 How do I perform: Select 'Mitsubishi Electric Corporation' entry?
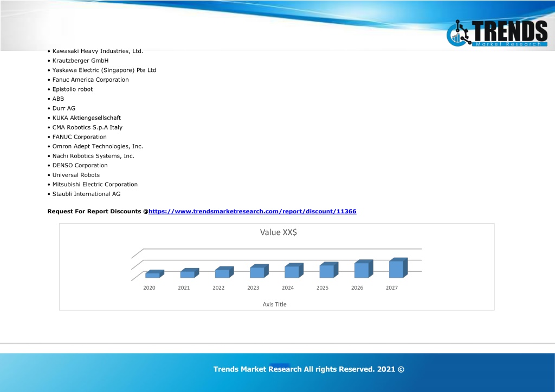point(95,185)
